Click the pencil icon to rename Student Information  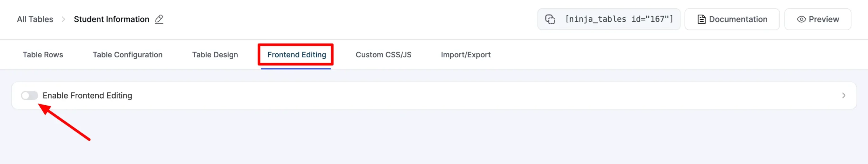point(159,19)
